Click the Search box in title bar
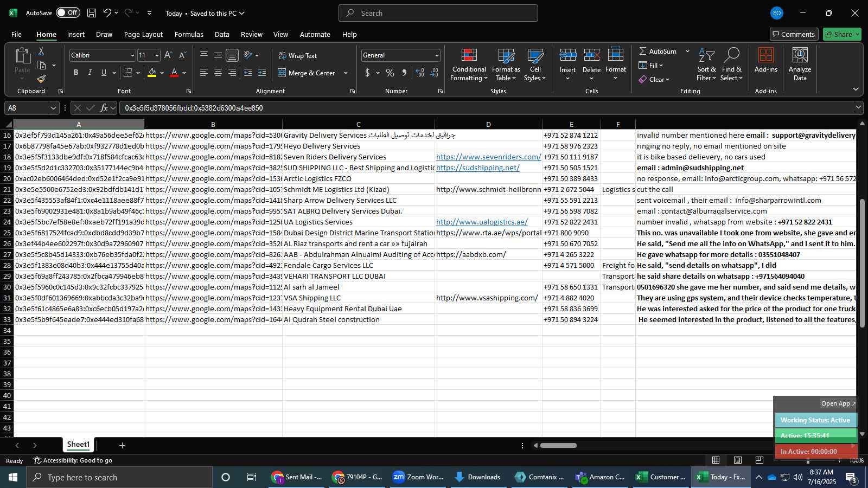Viewport: 868px width, 488px height. pyautogui.click(x=438, y=13)
